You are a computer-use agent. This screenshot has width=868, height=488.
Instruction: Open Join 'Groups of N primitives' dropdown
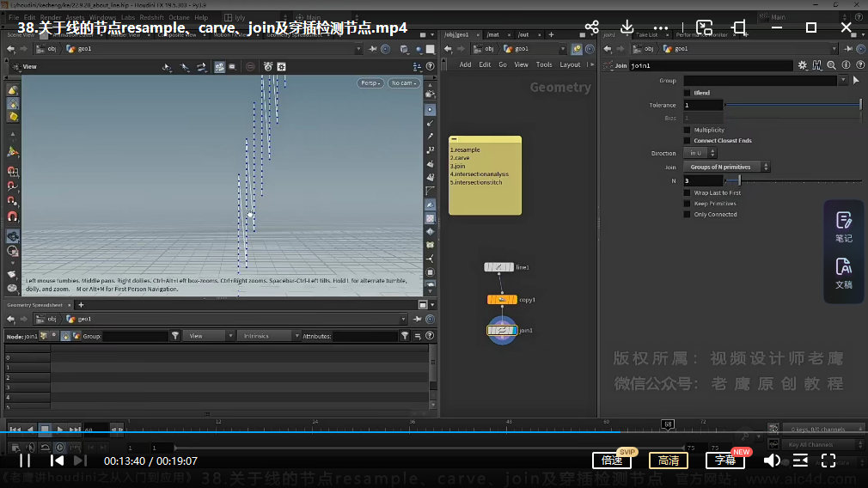click(726, 167)
